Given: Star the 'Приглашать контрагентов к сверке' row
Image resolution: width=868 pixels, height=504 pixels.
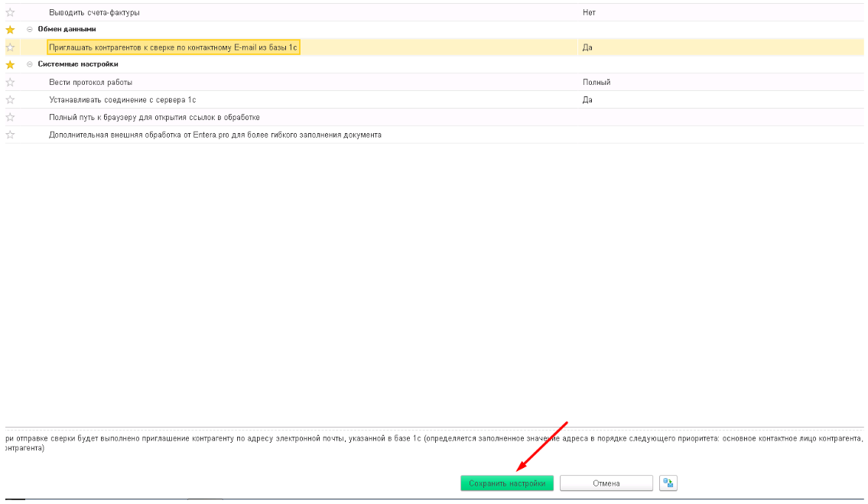Looking at the screenshot, I should tap(10, 47).
